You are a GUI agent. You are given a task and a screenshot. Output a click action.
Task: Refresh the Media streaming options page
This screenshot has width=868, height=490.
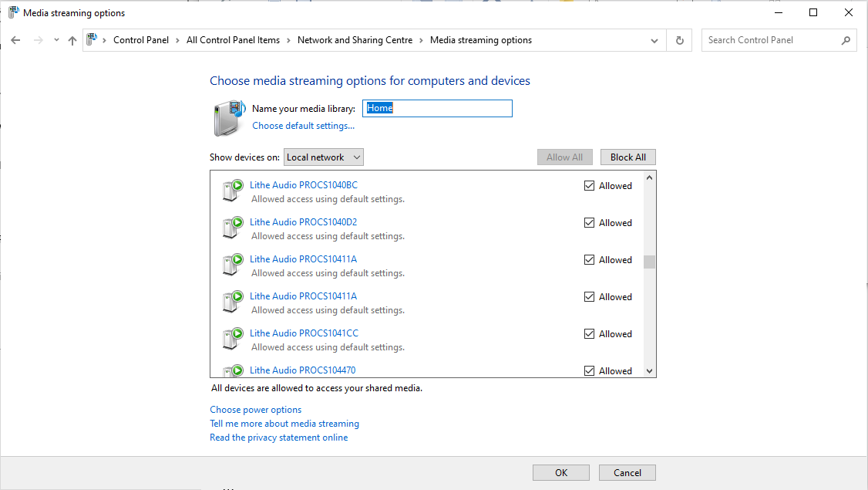pyautogui.click(x=680, y=40)
